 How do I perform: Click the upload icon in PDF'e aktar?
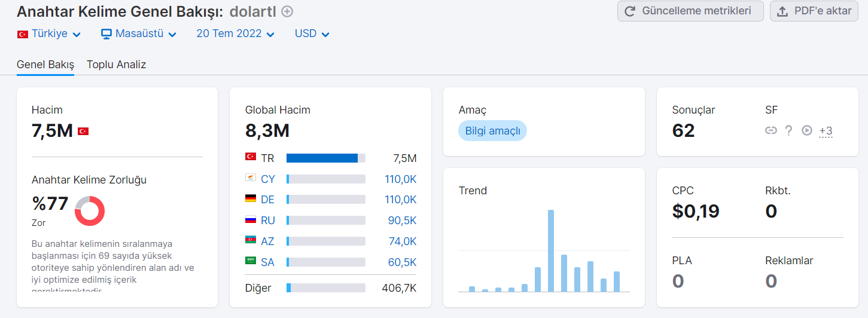pos(782,11)
